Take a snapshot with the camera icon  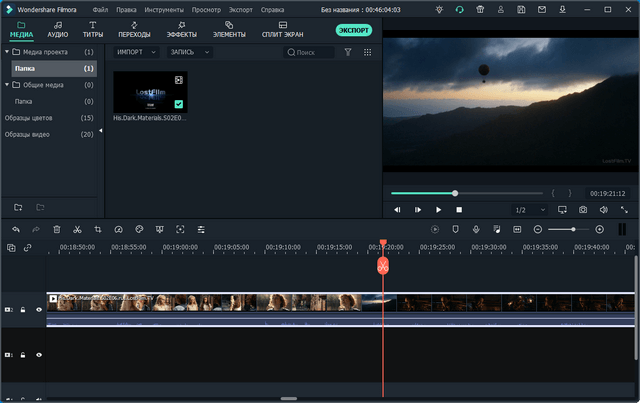[x=583, y=210]
